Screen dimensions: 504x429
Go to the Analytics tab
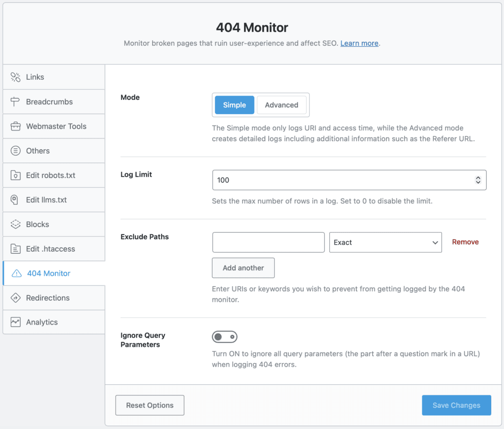click(54, 322)
